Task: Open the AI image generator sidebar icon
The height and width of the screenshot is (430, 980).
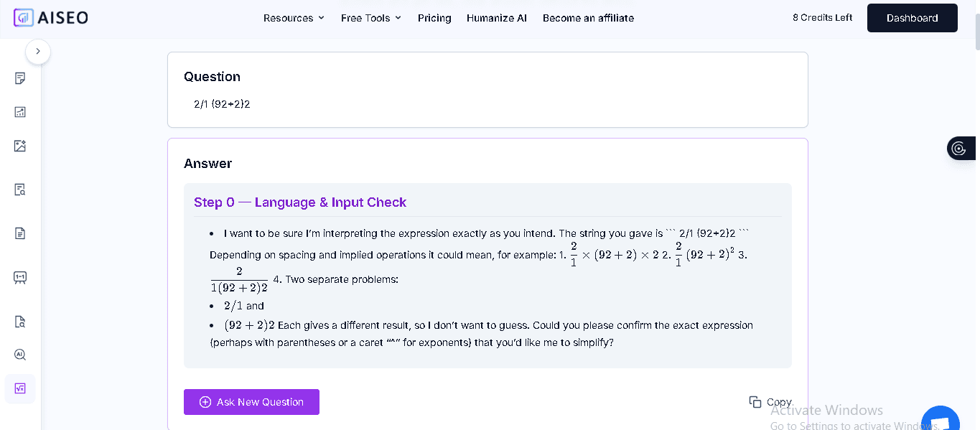Action: click(20, 146)
